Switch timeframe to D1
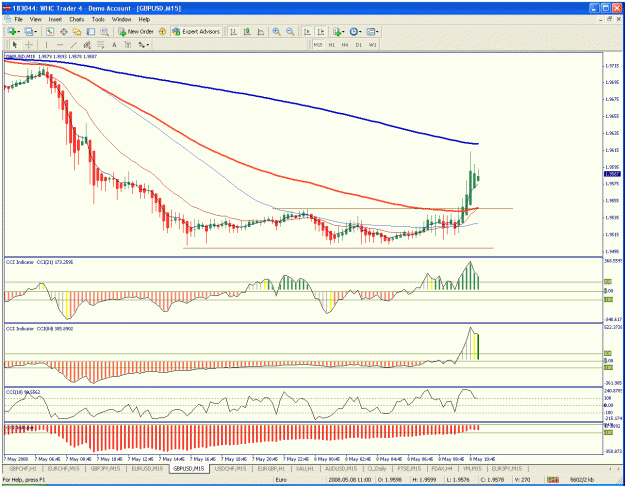625x486 pixels. coord(359,45)
